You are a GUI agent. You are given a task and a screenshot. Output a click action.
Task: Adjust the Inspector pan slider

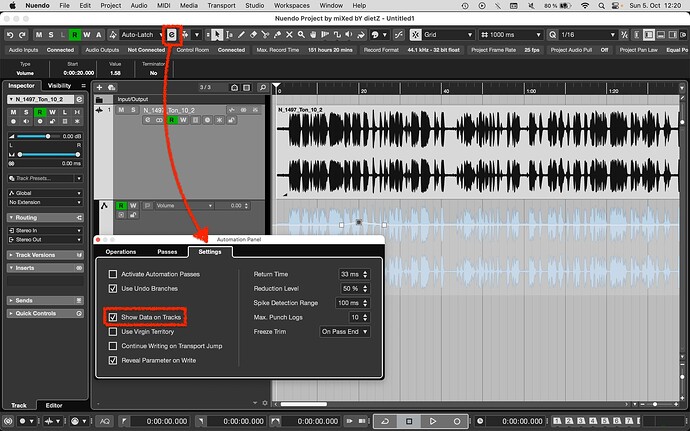coord(48,155)
